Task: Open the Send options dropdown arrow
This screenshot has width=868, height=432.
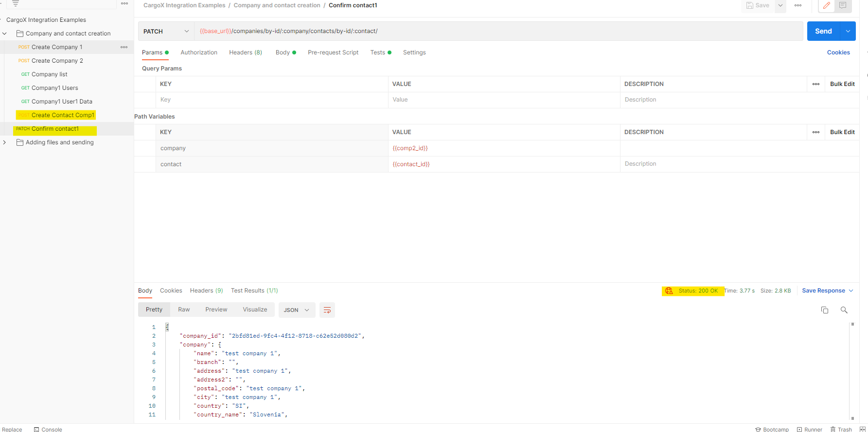Action: tap(848, 31)
